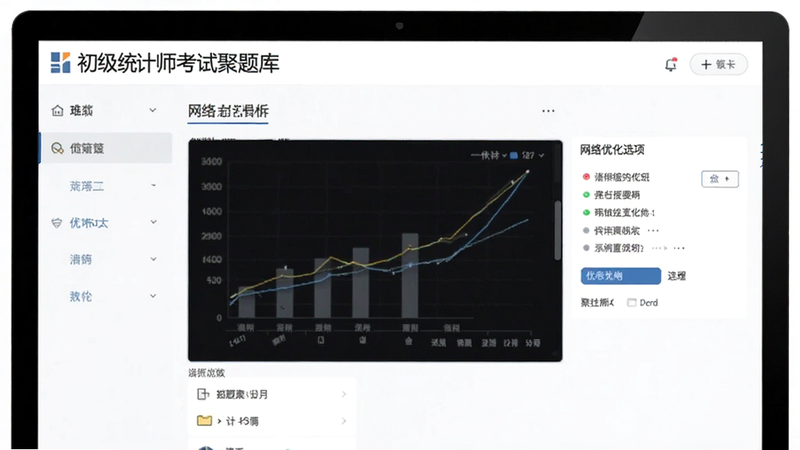Click the 网络优化选项 panel heading
This screenshot has width=800, height=450.
(612, 149)
